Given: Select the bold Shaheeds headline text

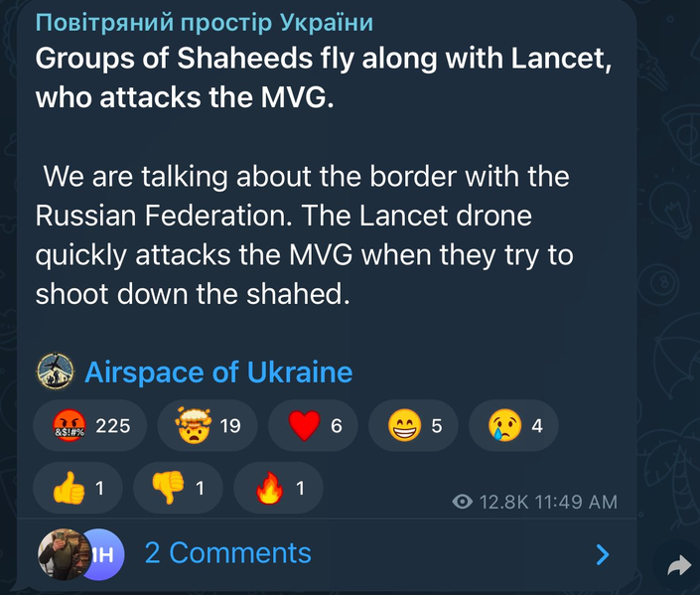Looking at the screenshot, I should (323, 77).
